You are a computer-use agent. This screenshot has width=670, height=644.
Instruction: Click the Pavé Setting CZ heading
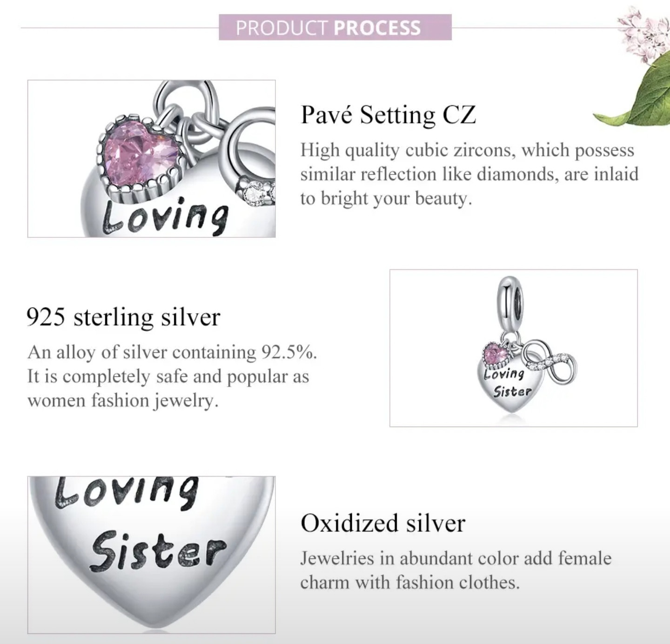388,114
